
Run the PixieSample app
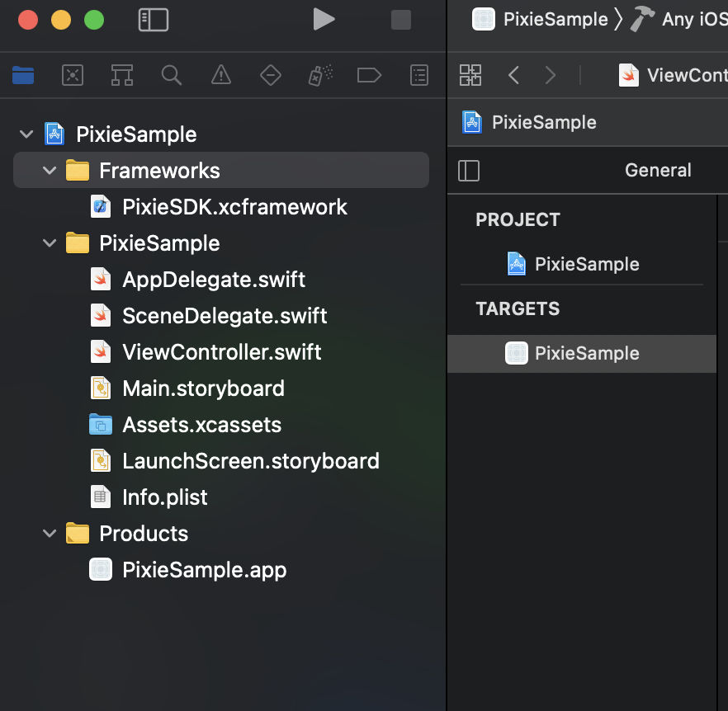point(324,18)
